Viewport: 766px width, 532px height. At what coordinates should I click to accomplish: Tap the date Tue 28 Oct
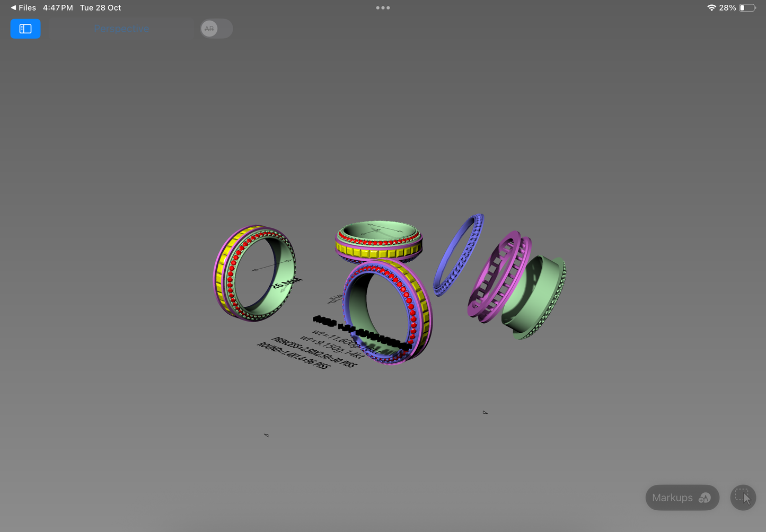100,7
